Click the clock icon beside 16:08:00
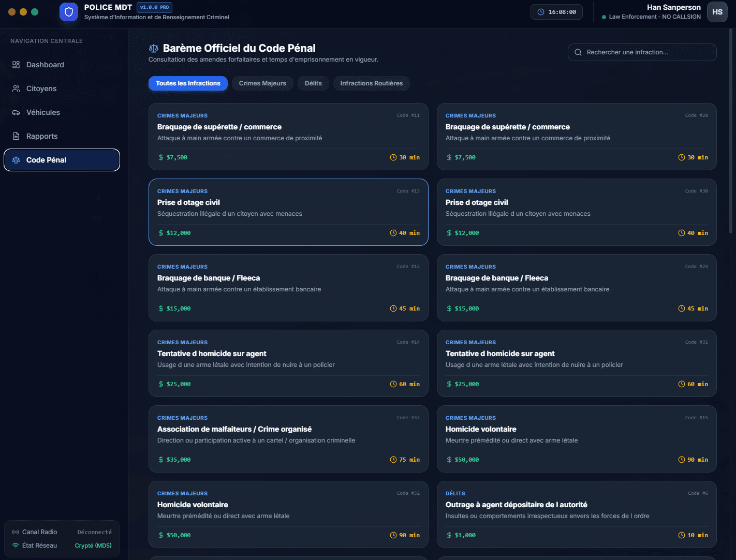 541,12
